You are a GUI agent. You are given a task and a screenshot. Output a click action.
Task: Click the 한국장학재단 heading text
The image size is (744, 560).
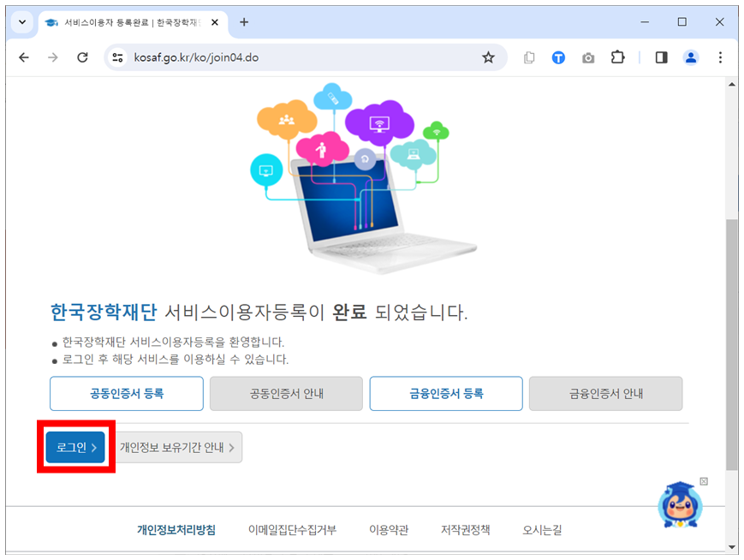pyautogui.click(x=104, y=313)
